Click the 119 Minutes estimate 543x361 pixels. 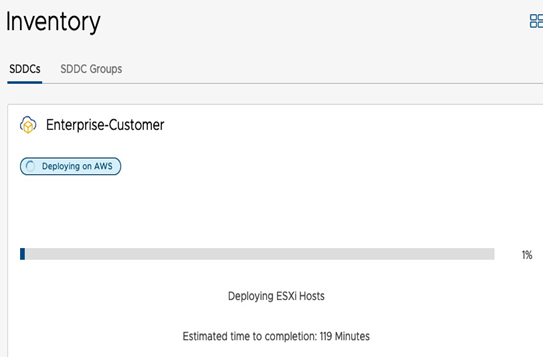click(x=345, y=336)
